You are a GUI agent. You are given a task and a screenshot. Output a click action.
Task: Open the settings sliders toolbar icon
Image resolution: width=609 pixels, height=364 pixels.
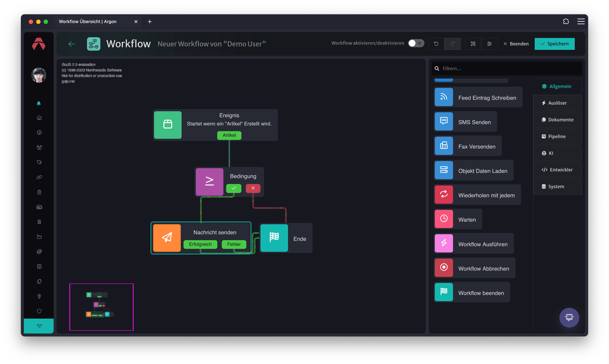coord(489,44)
